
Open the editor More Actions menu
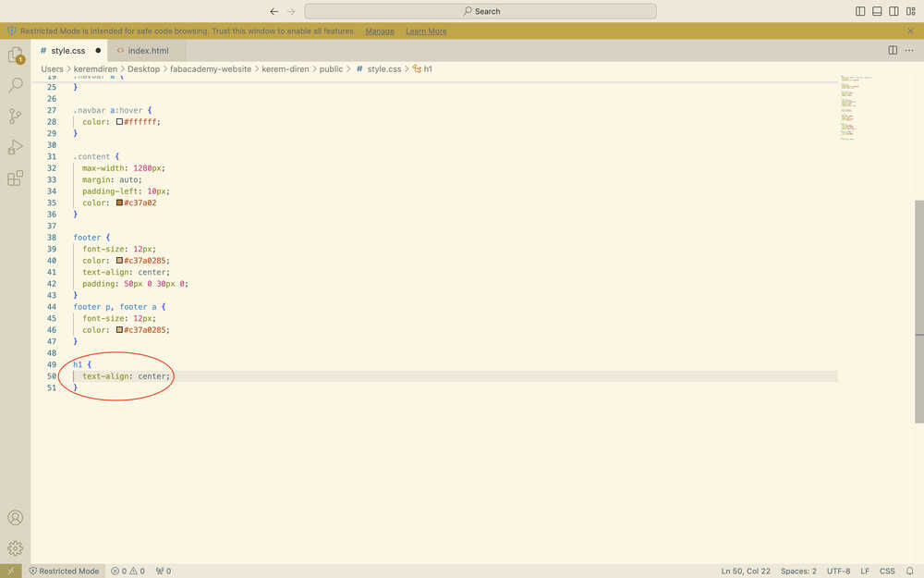pyautogui.click(x=909, y=51)
